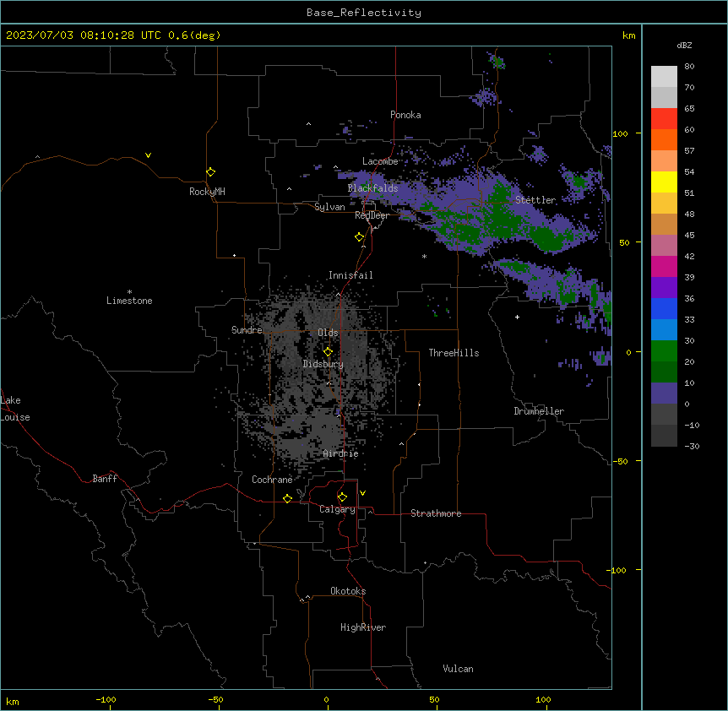Select the orange 60-57 dBZ legend swatch
Image resolution: width=728 pixels, height=711 pixels.
664,139
